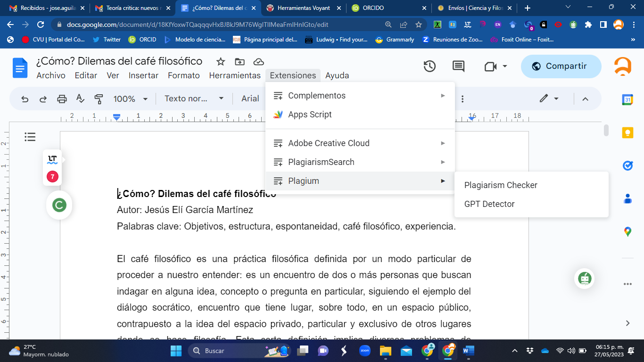
Task: Open Contacts in the side panel
Action: click(627, 198)
